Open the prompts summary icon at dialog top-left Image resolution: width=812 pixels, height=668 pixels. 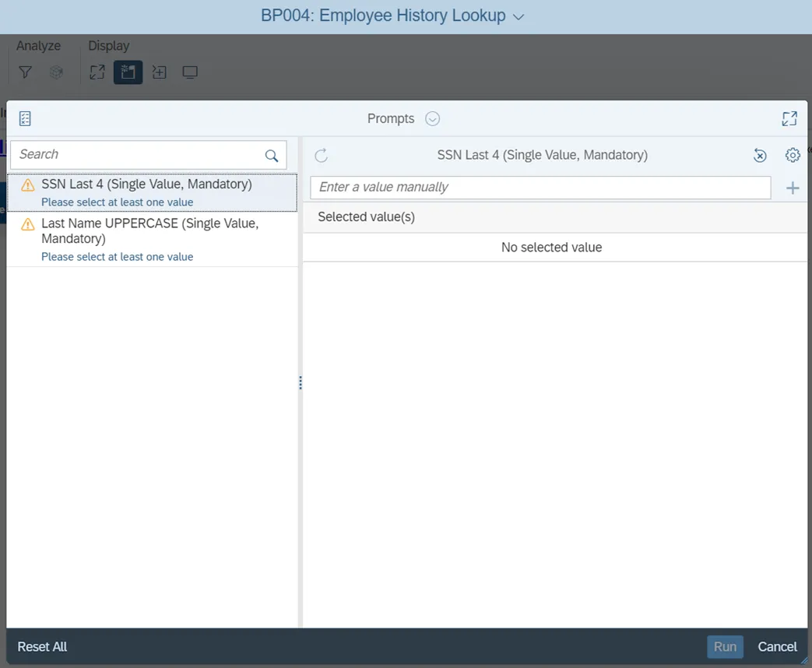tap(25, 118)
